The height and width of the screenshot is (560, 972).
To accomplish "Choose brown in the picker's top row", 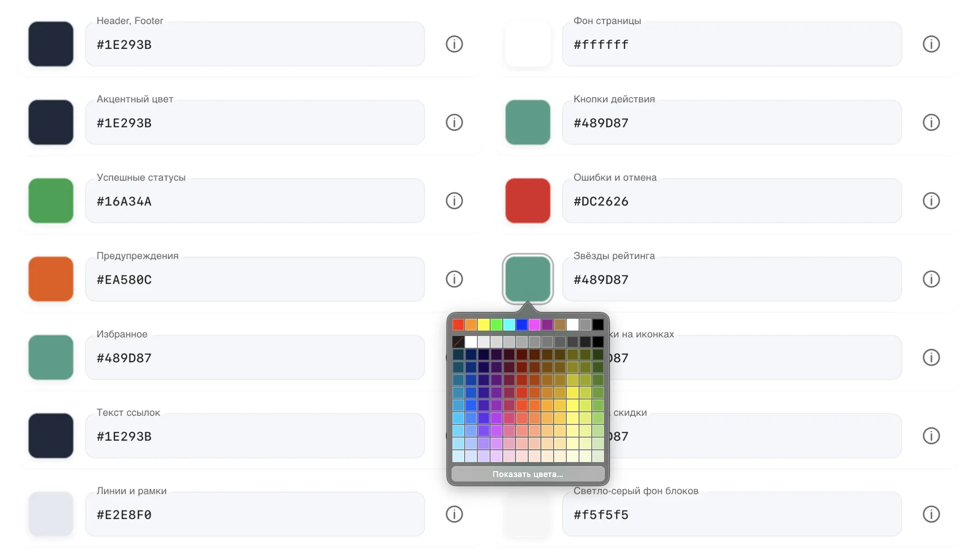I will click(560, 325).
